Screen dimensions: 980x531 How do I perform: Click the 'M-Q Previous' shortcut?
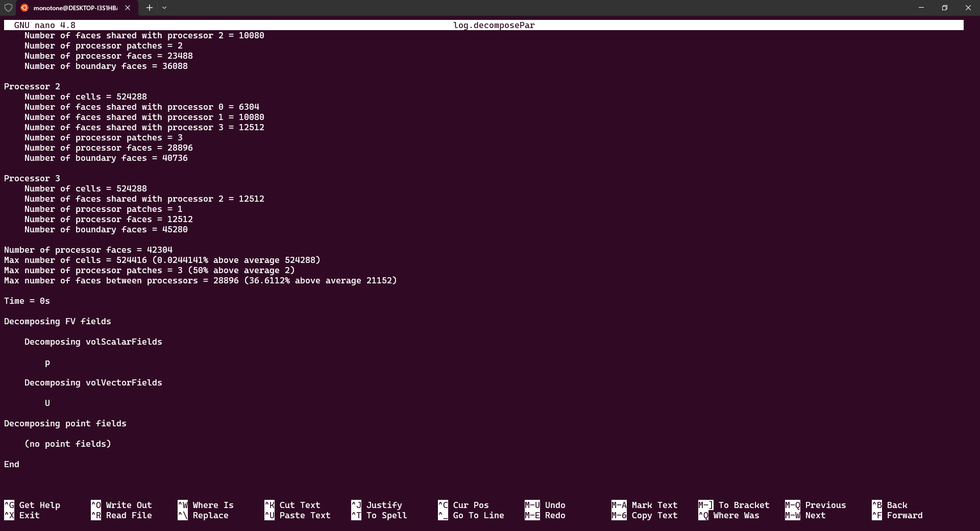tap(816, 505)
